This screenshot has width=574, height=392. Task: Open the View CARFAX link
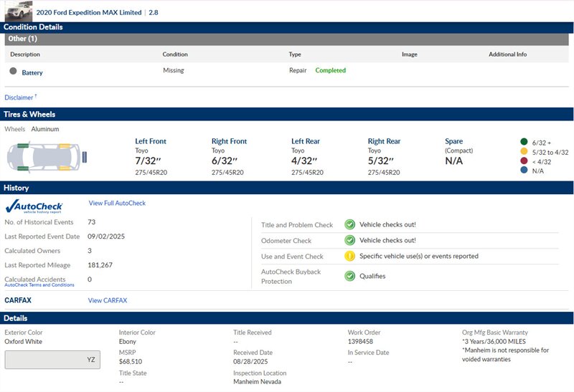(x=108, y=300)
